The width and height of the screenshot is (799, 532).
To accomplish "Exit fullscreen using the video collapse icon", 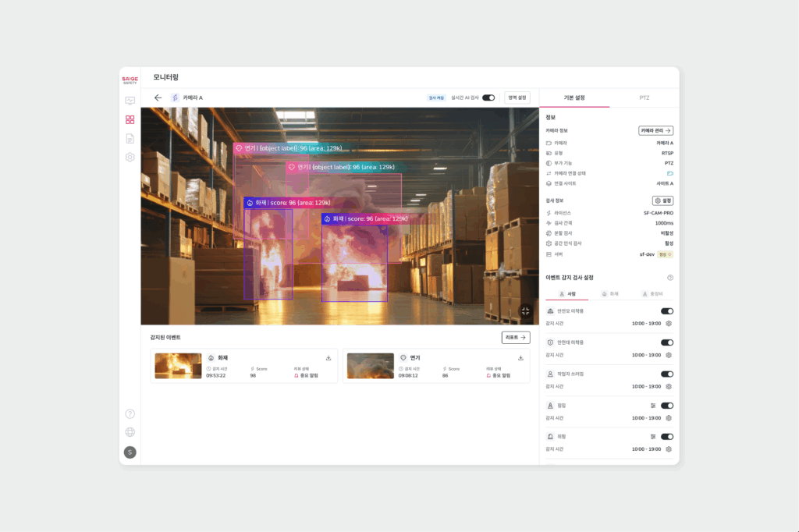I will [x=526, y=310].
